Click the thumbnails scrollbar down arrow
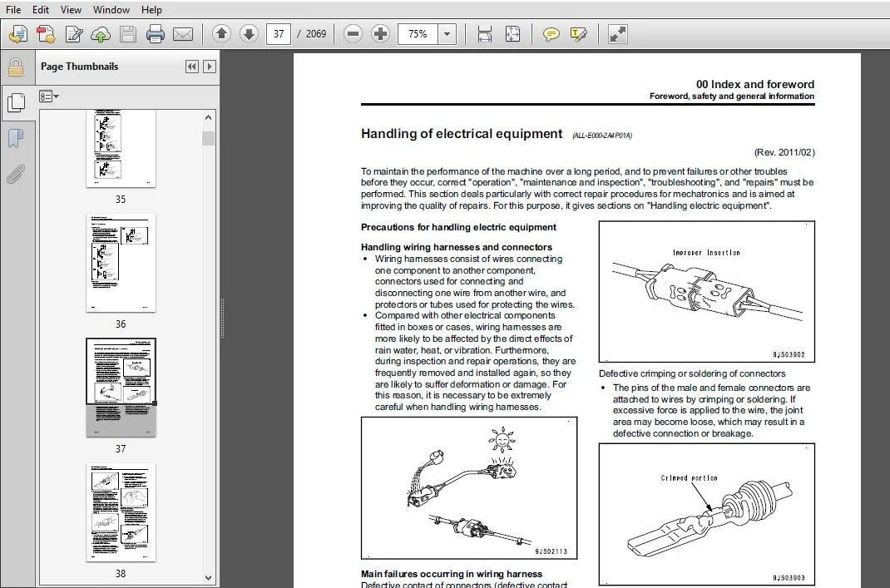 (x=208, y=578)
